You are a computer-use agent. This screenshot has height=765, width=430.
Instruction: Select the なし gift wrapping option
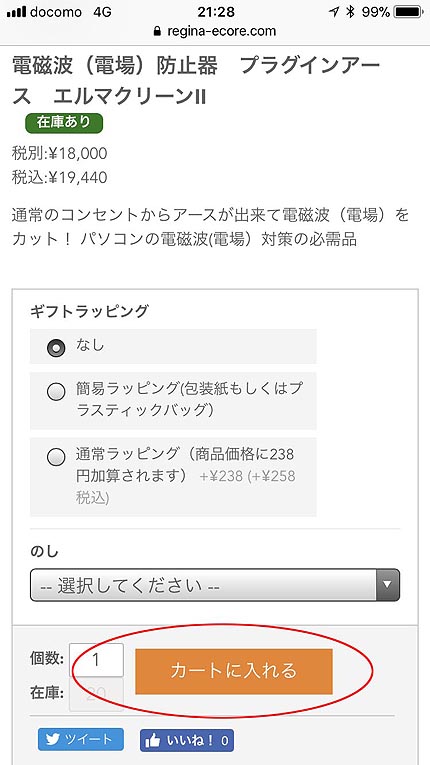coord(56,348)
